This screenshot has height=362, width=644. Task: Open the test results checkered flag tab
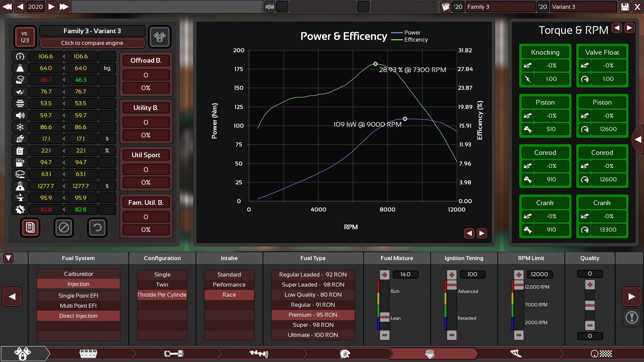601,354
